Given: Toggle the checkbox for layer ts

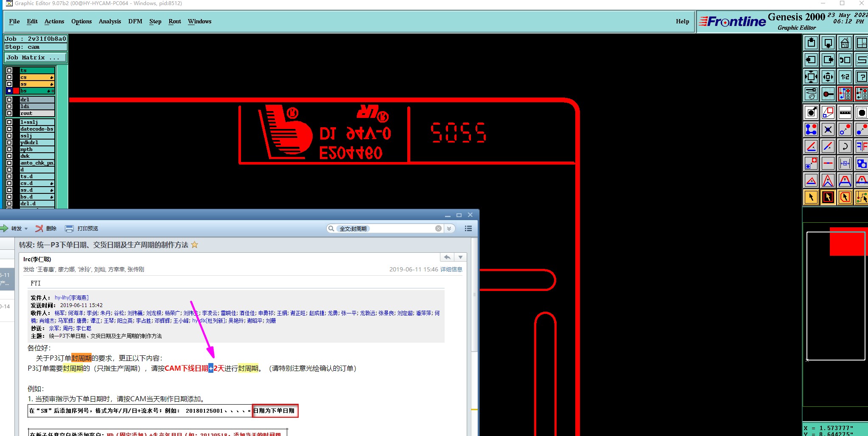Looking at the screenshot, I should click(9, 70).
